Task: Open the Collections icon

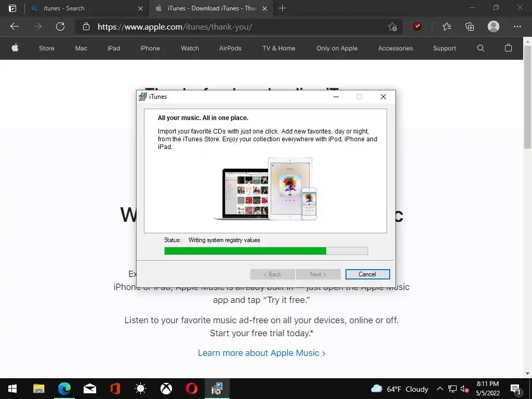Action: coord(470,26)
